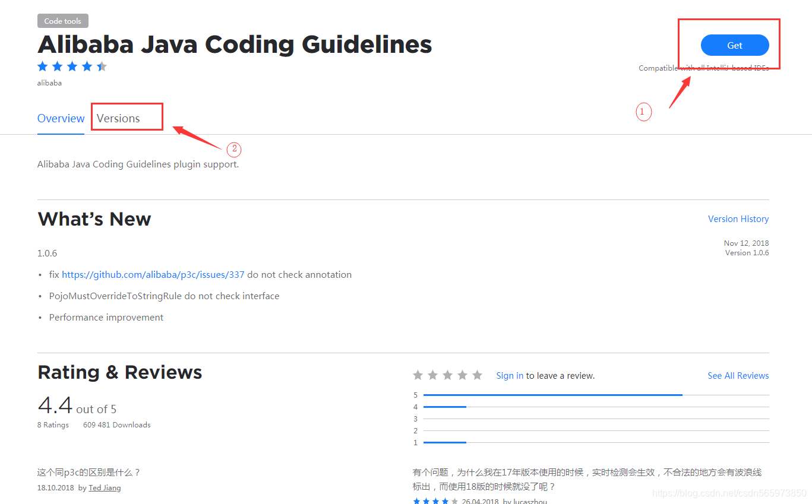Image resolution: width=812 pixels, height=504 pixels.
Task: Click the Performance improvement bullet
Action: [x=106, y=318]
